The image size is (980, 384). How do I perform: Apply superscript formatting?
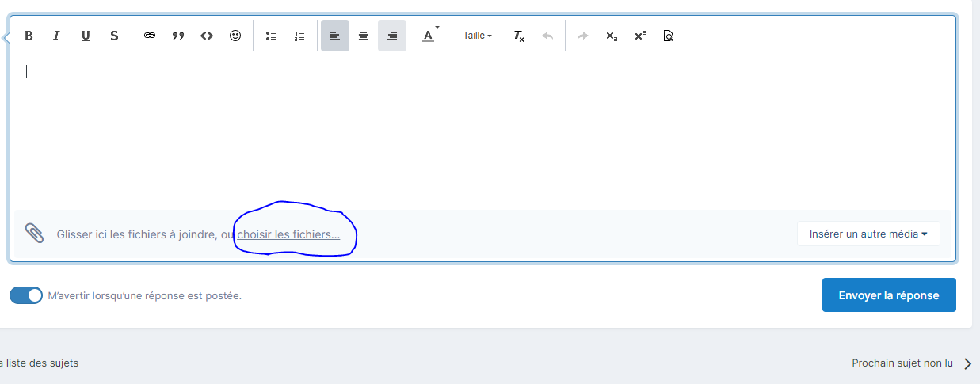(x=640, y=36)
